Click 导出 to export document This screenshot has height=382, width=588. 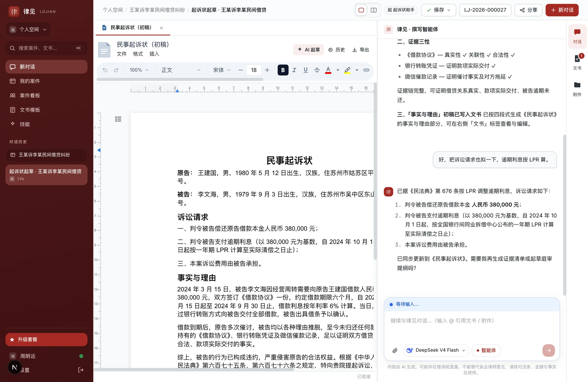point(361,50)
